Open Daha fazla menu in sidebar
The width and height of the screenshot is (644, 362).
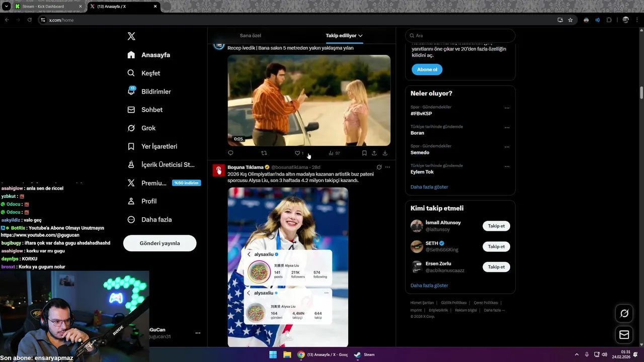pos(150,220)
